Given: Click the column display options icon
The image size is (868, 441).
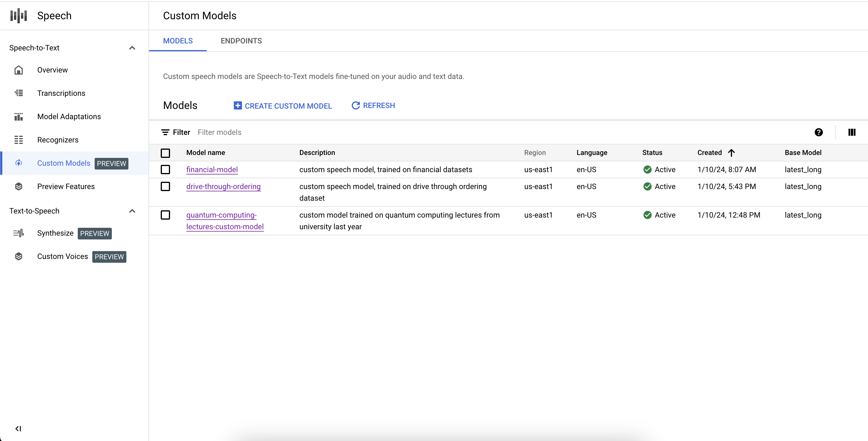Looking at the screenshot, I should pos(852,132).
